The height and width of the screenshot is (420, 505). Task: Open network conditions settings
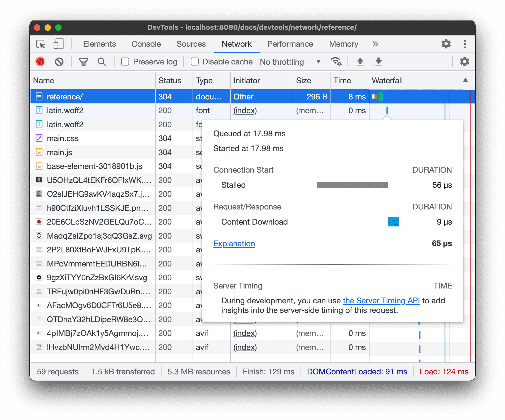click(336, 62)
